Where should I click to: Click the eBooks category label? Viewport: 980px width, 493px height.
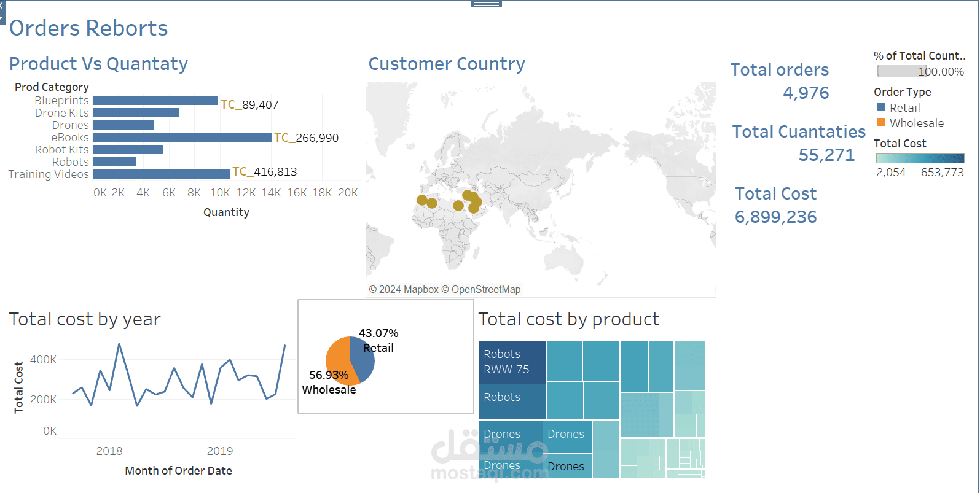point(70,138)
